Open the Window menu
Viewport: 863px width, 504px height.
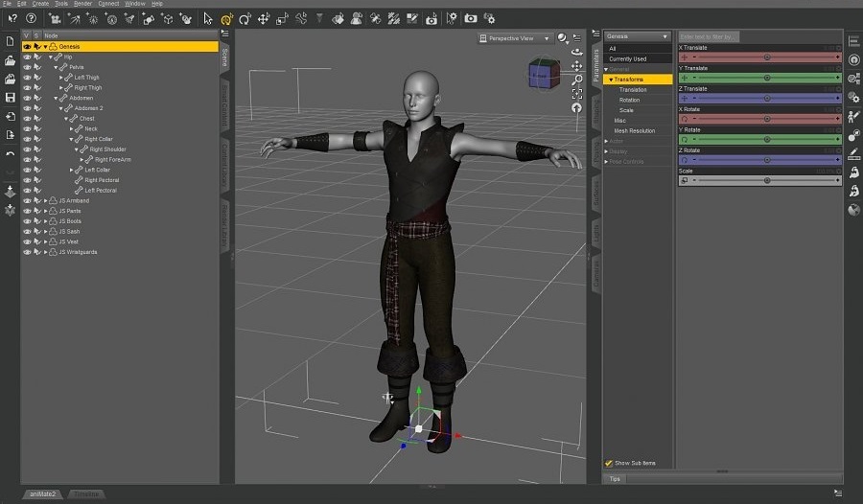(x=135, y=3)
